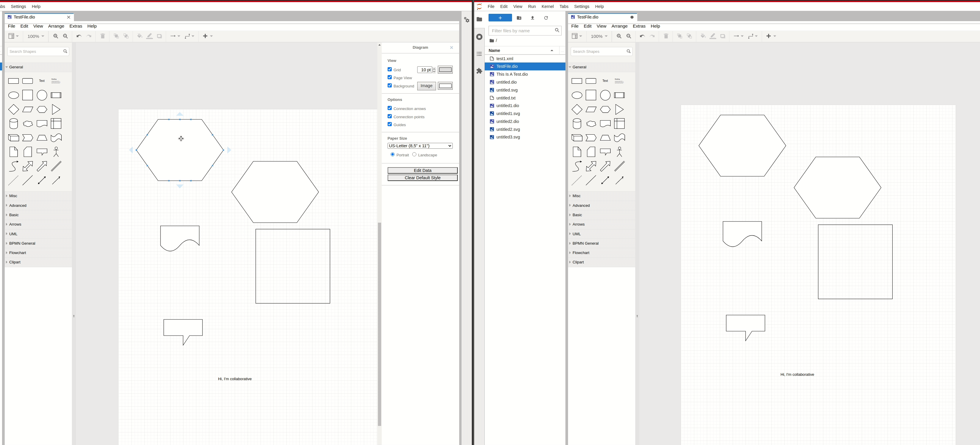
Task: Open view layout dropdown in left toolbar
Action: tap(14, 36)
